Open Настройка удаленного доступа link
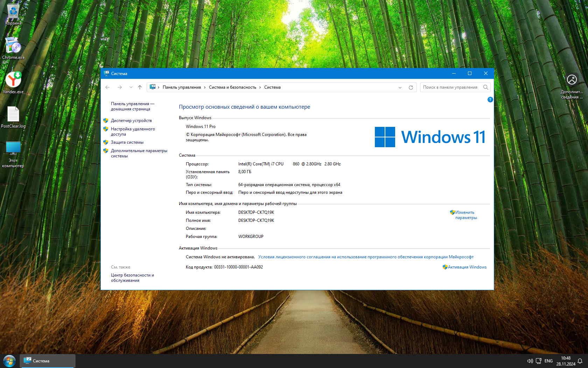588x368 pixels. click(x=133, y=131)
